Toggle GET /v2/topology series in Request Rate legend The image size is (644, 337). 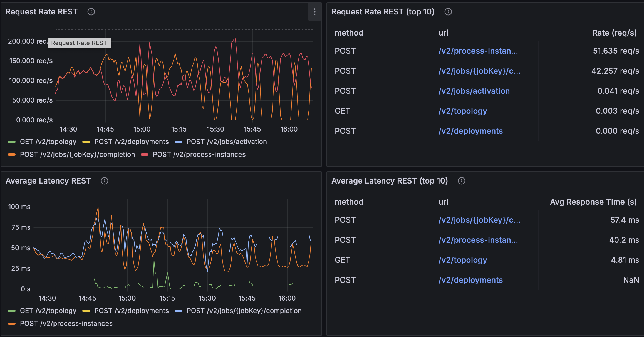[48, 142]
